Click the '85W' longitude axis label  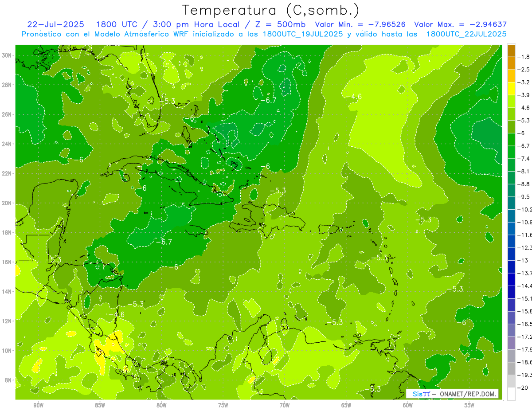pyautogui.click(x=100, y=406)
